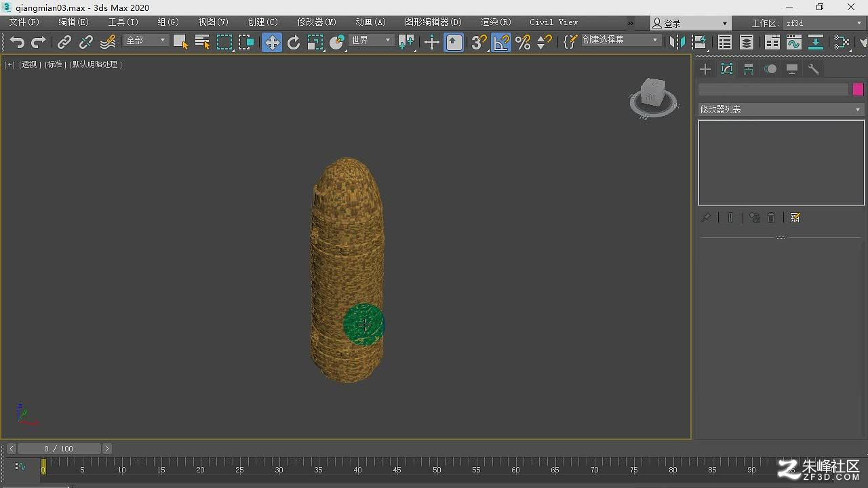
Task: Open the 文件(F) menu
Action: tap(24, 22)
